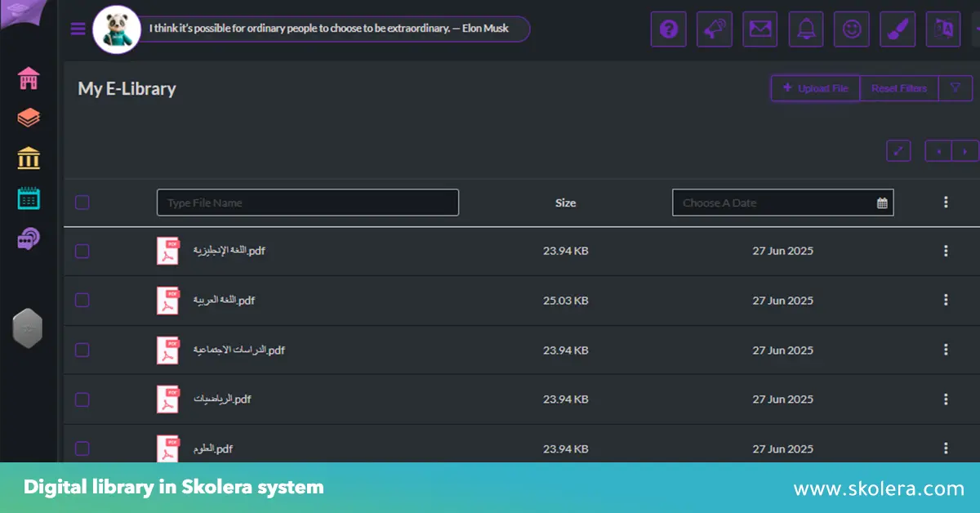
Task: Toggle the hamburger menu beside the panda avatar
Action: 78,28
